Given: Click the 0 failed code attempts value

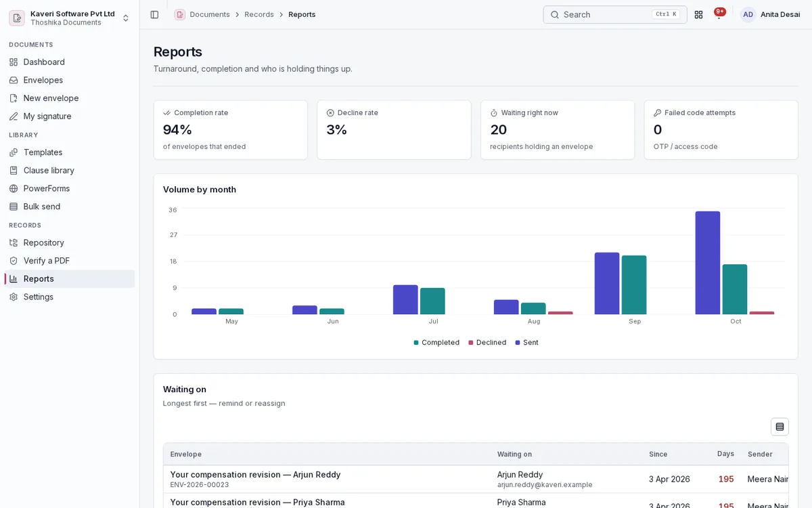Looking at the screenshot, I should coord(658,129).
